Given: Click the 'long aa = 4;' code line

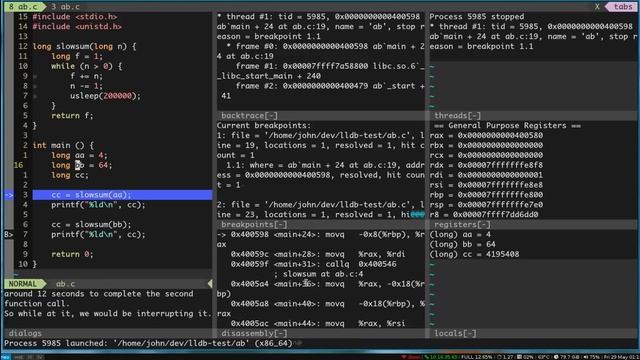Looking at the screenshot, I should coord(79,155).
